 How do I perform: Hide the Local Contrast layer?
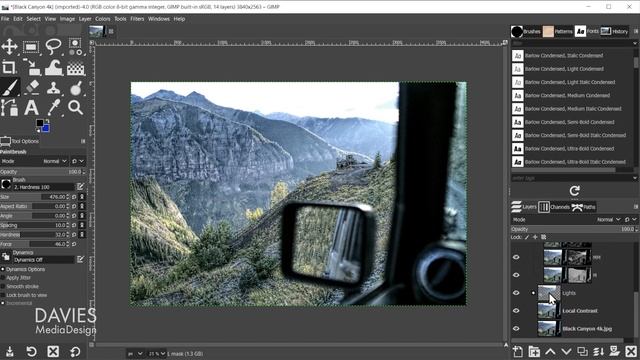click(516, 311)
